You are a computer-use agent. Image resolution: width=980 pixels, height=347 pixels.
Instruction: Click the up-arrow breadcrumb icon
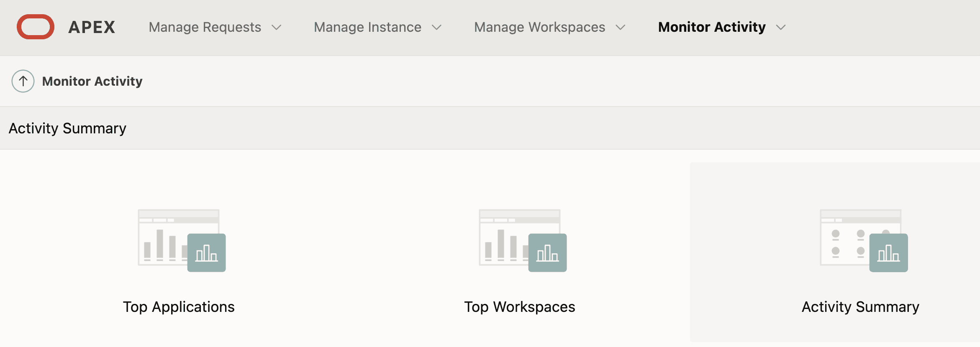coord(23,81)
